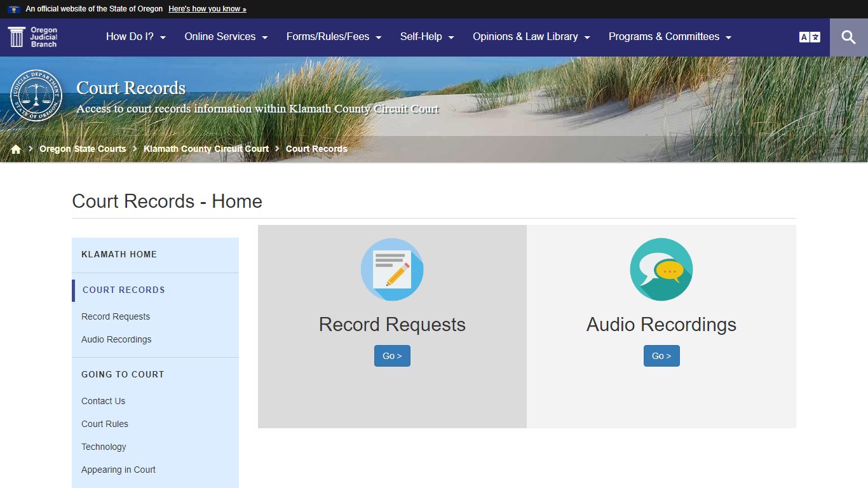
Task: Click Go button under Record Requests
Action: pyautogui.click(x=392, y=356)
